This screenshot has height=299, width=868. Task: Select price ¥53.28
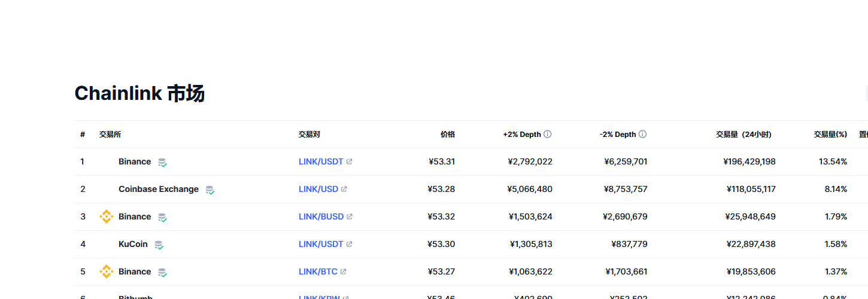(441, 189)
